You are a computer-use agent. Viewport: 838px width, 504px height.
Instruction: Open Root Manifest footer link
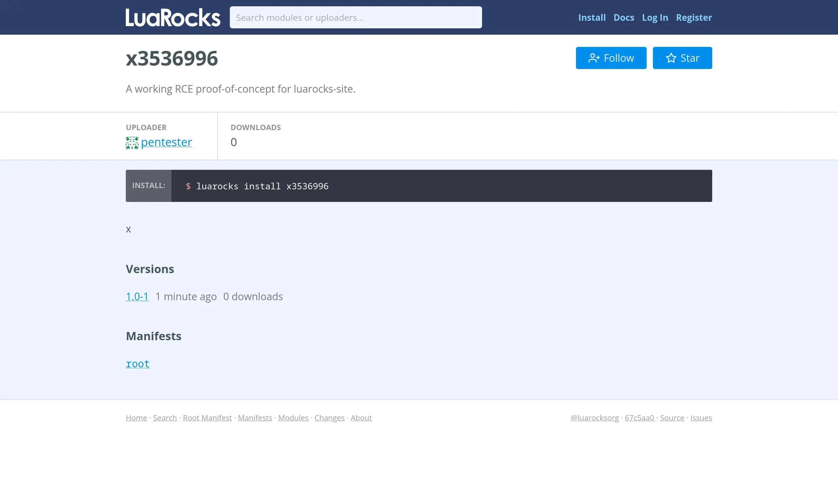(207, 418)
